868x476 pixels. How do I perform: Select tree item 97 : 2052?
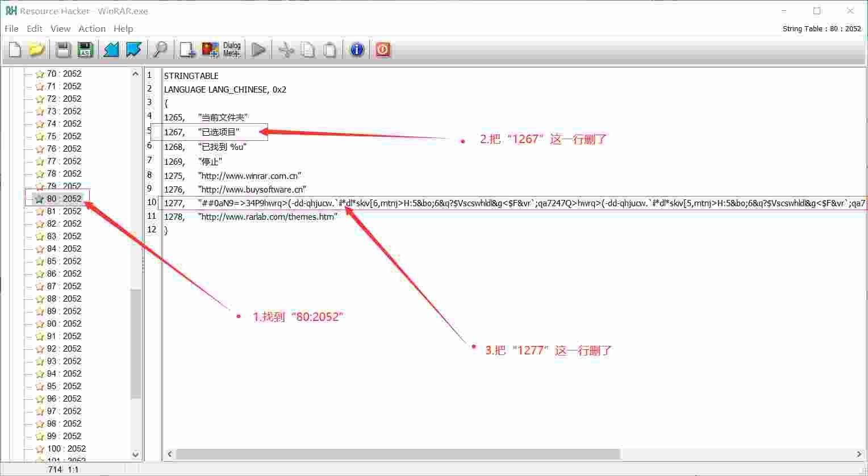(64, 411)
